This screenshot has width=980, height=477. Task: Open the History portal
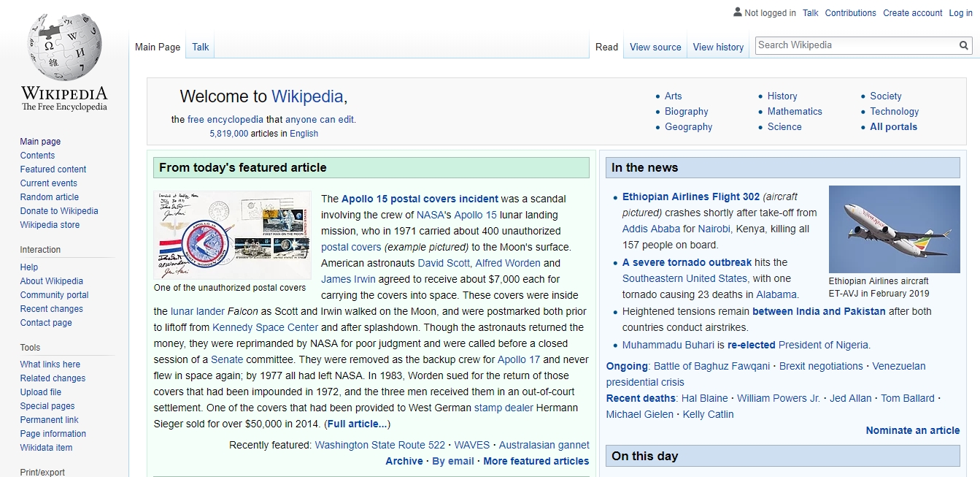click(782, 96)
